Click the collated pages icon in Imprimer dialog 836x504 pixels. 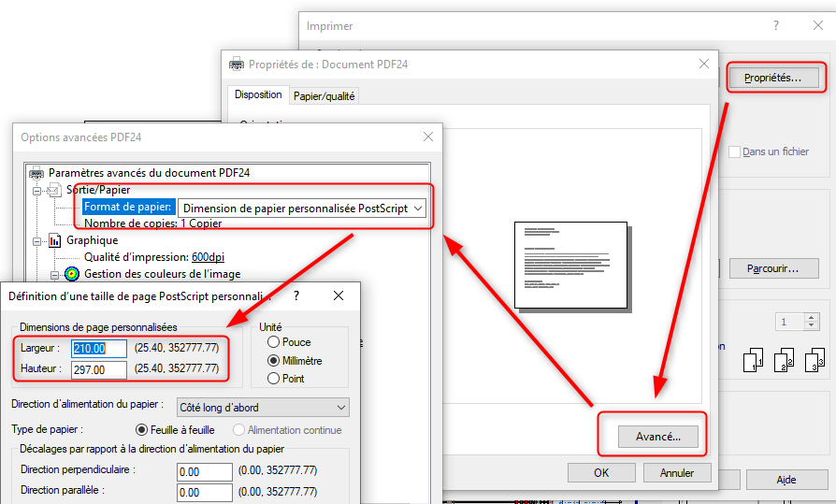coord(784,360)
